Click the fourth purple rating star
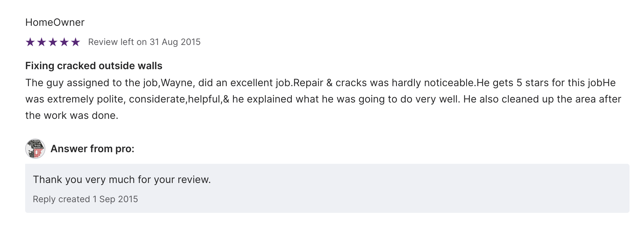 (x=64, y=42)
